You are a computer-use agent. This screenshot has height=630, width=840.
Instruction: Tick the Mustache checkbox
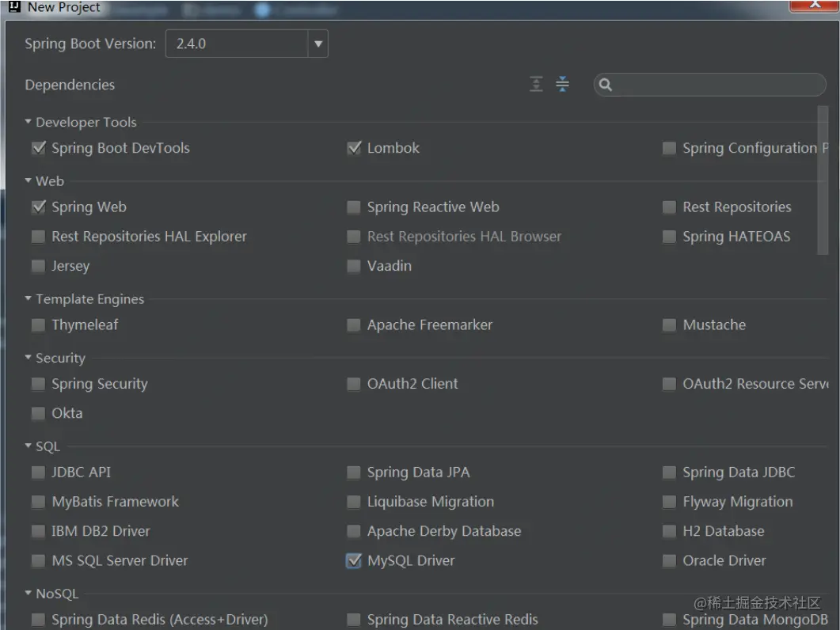pos(669,325)
